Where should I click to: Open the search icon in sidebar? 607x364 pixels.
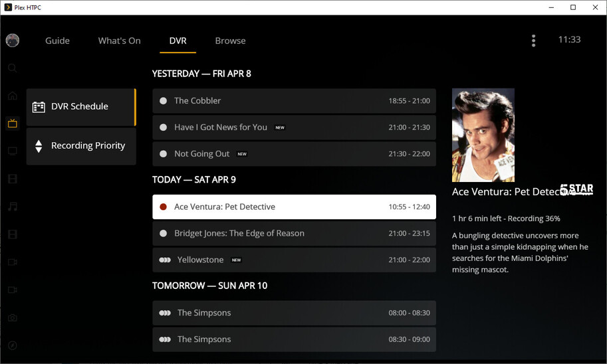[13, 68]
